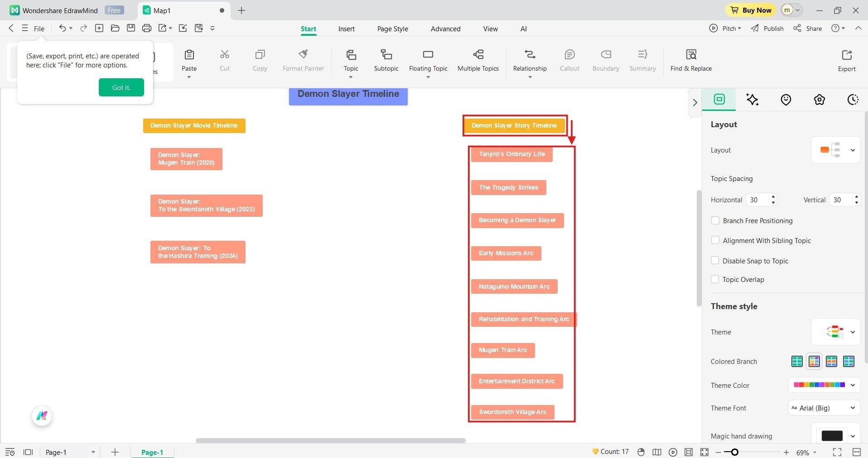Enable Branch Free Positioning checkbox
The height and width of the screenshot is (458, 868).
tap(715, 220)
